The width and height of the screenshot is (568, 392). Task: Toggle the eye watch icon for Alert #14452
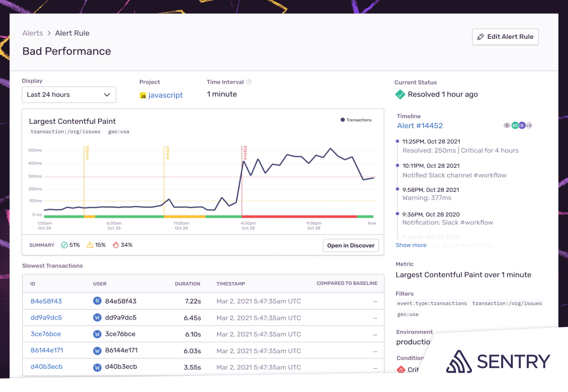point(507,125)
